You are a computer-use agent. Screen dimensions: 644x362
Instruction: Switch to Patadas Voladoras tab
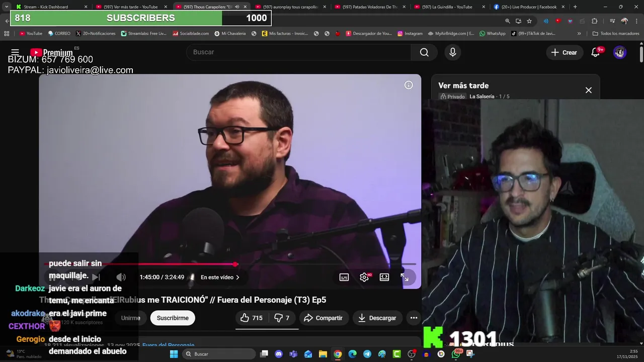(x=370, y=7)
